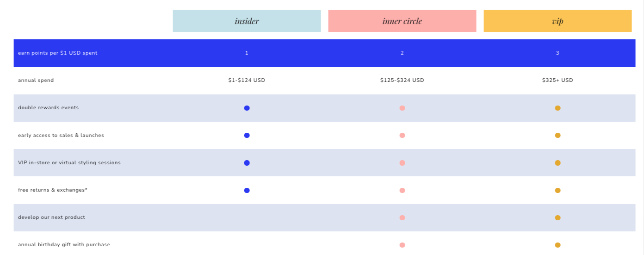Screen dimensions: 644x255
Task: Select the inner circle tier header
Action: click(402, 21)
